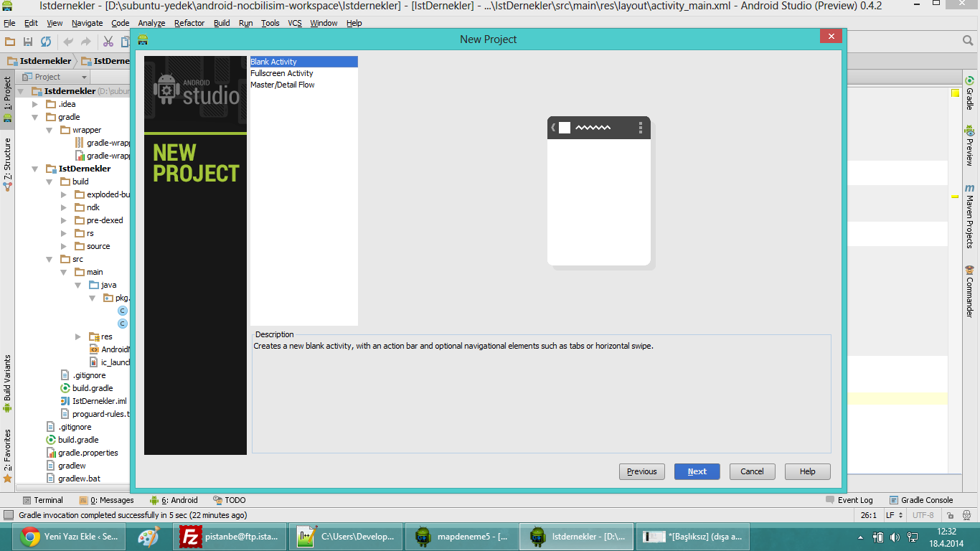Open the Gradle tool window

[x=969, y=93]
